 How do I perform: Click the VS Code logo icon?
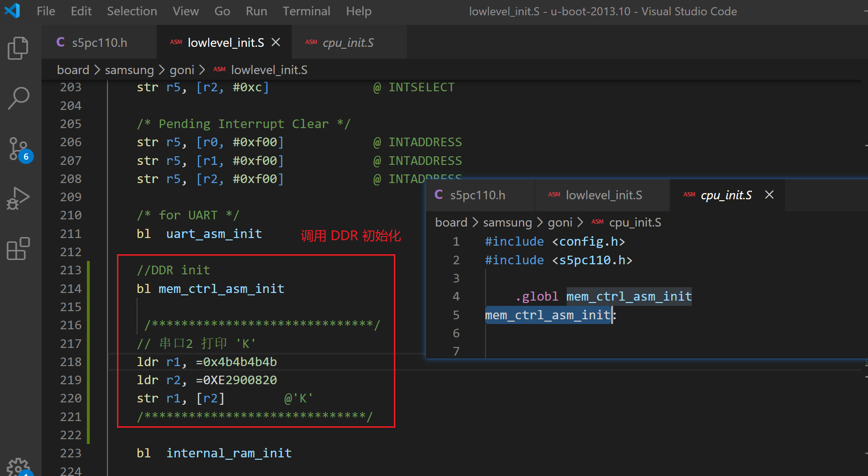click(x=12, y=11)
